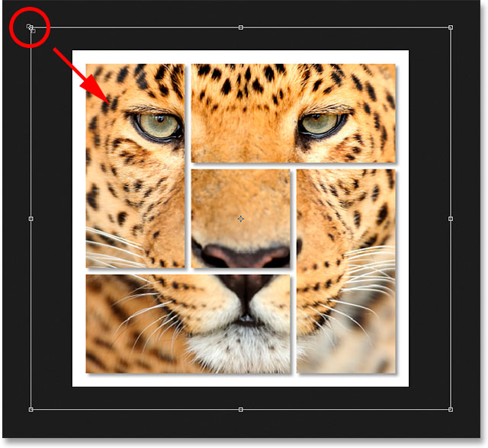The height and width of the screenshot is (448, 488).
Task: Click the leopard's eye in the top wide panel
Action: pyautogui.click(x=322, y=124)
